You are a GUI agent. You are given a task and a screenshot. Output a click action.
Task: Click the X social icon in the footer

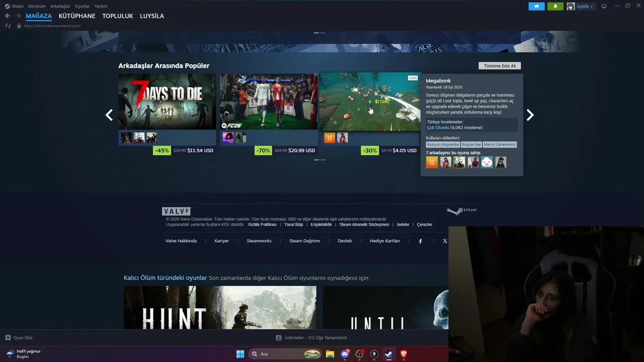pyautogui.click(x=445, y=241)
